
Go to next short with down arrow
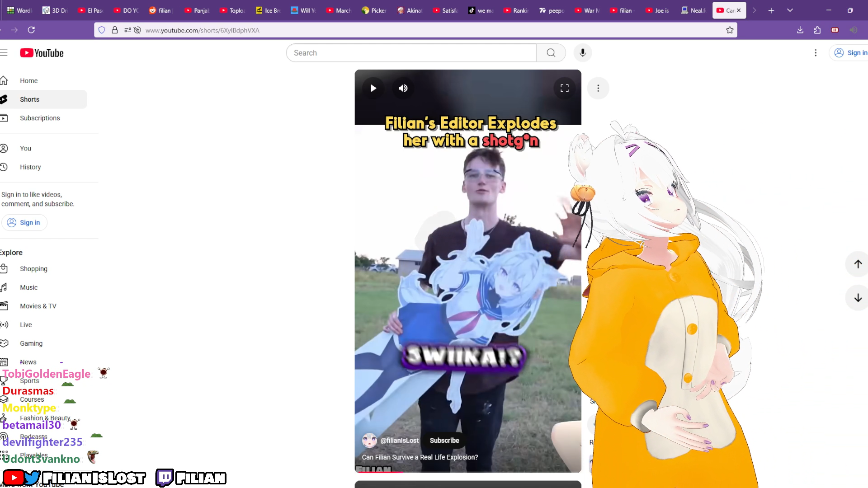(858, 298)
